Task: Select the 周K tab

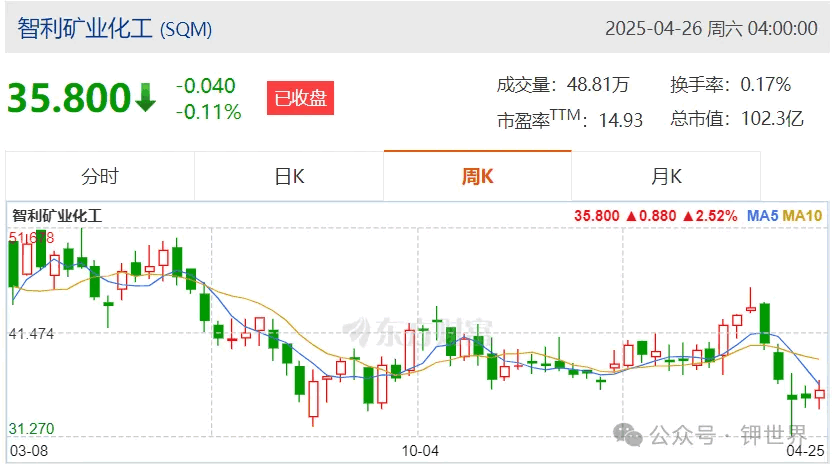Action: (x=477, y=176)
